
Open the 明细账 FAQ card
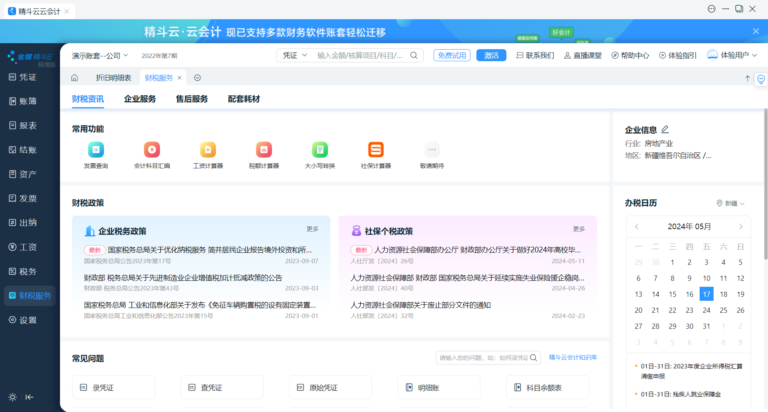pyautogui.click(x=439, y=388)
